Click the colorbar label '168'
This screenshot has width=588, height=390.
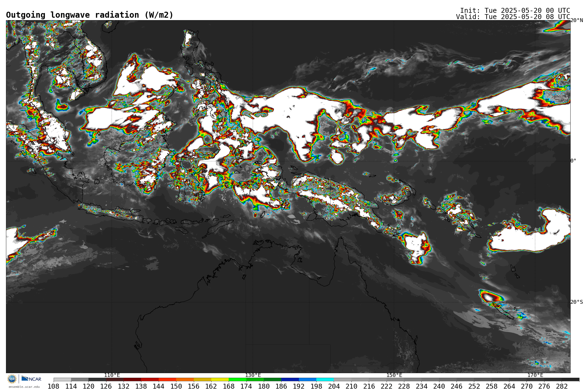tap(229, 386)
